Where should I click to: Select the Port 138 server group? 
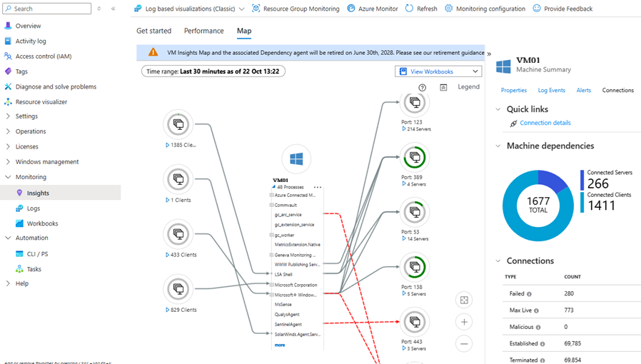click(x=415, y=267)
